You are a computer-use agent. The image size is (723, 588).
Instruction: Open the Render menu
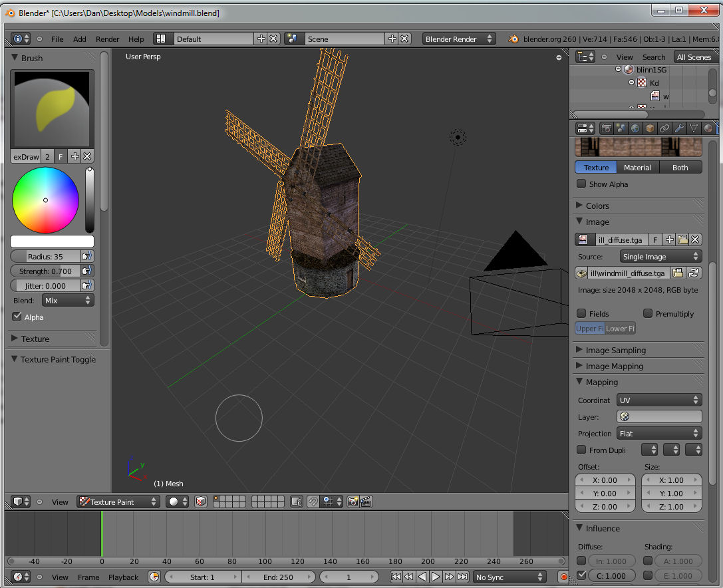107,39
